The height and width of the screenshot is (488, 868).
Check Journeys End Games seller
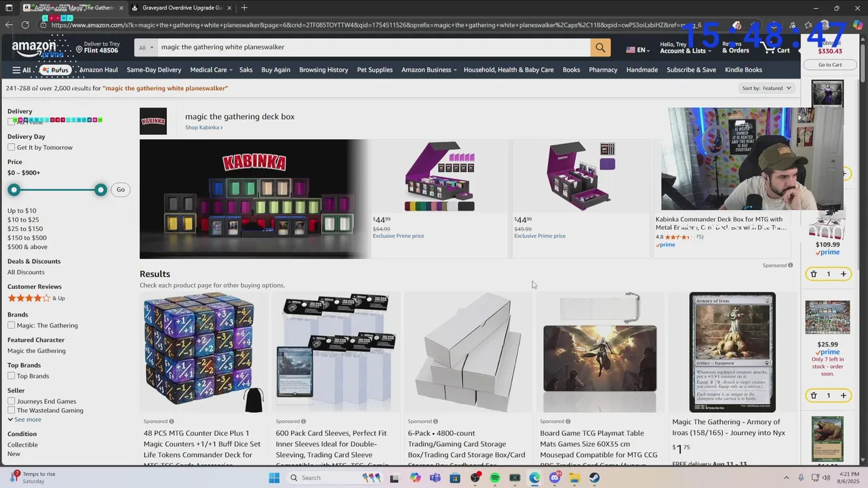tap(12, 401)
